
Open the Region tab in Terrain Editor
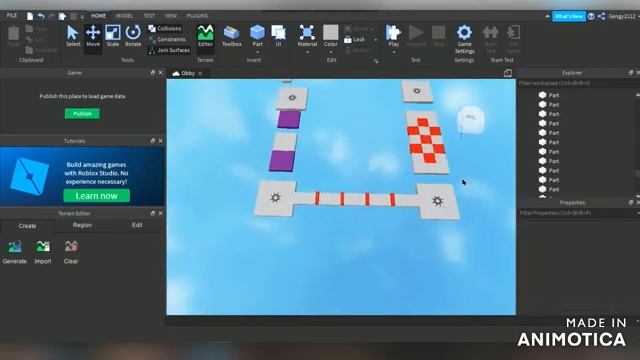[82, 225]
